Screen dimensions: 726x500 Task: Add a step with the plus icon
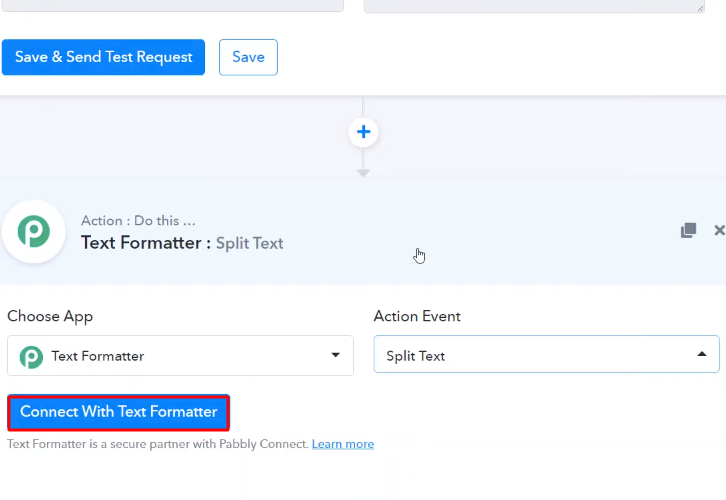[363, 132]
